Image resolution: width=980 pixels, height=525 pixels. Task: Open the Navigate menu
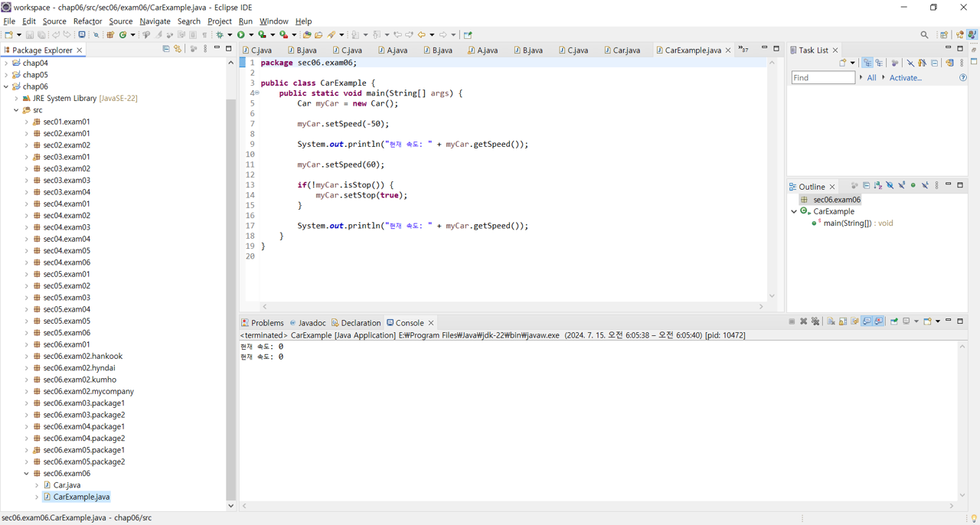[x=155, y=21]
